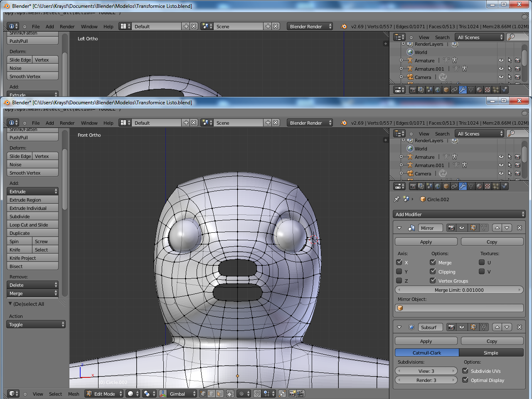Open Help menu in back window
This screenshot has width=532, height=399.
pyautogui.click(x=108, y=27)
